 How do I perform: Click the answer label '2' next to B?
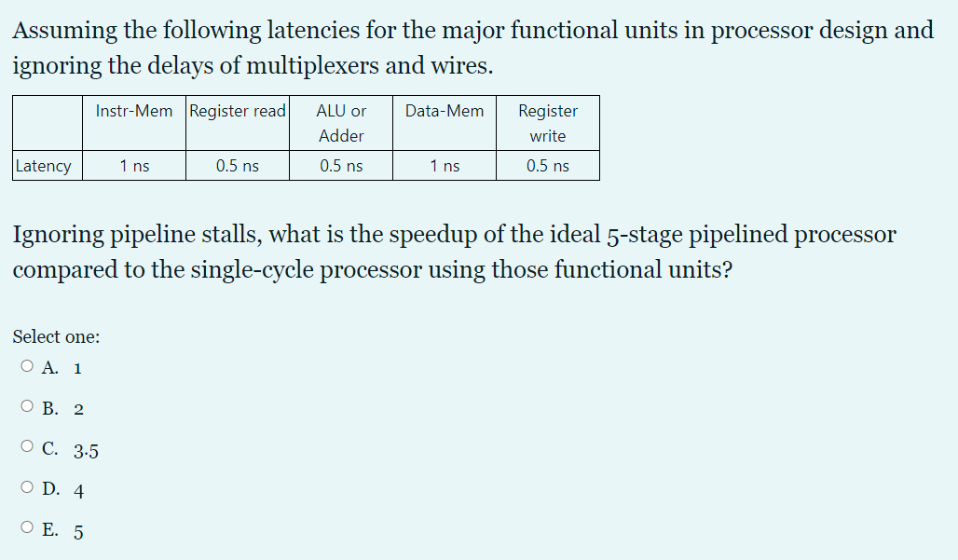pyautogui.click(x=76, y=408)
